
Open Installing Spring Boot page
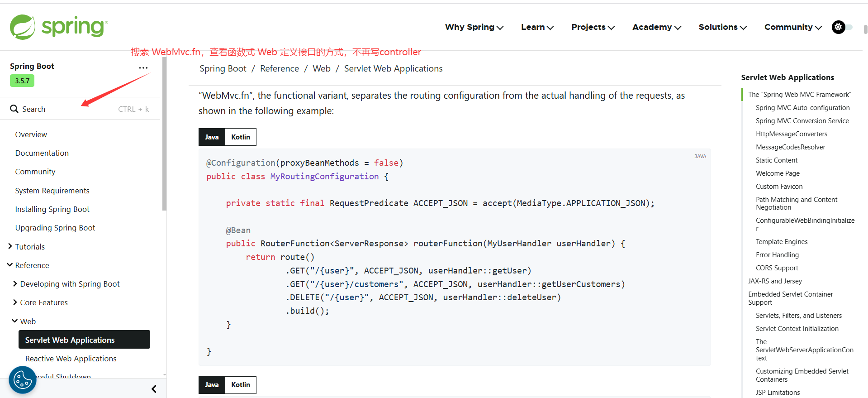(52, 209)
